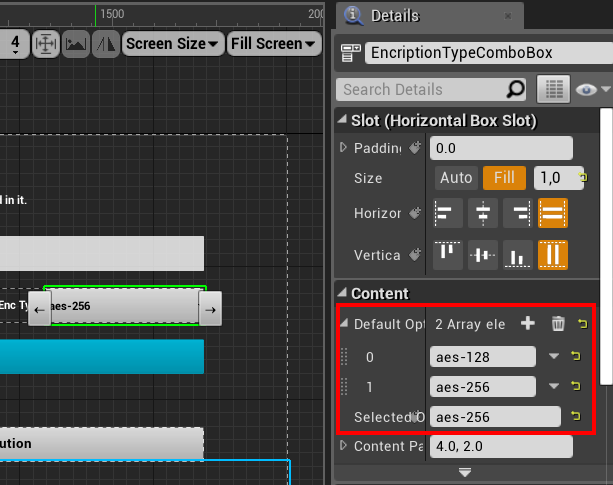613x485 pixels.
Task: Select Auto size mode
Action: pyautogui.click(x=456, y=178)
